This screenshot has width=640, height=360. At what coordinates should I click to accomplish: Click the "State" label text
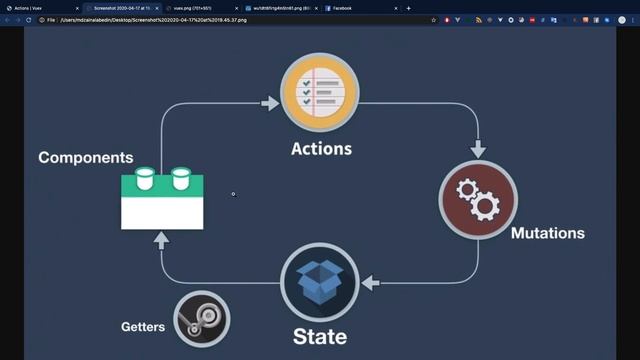(320, 337)
